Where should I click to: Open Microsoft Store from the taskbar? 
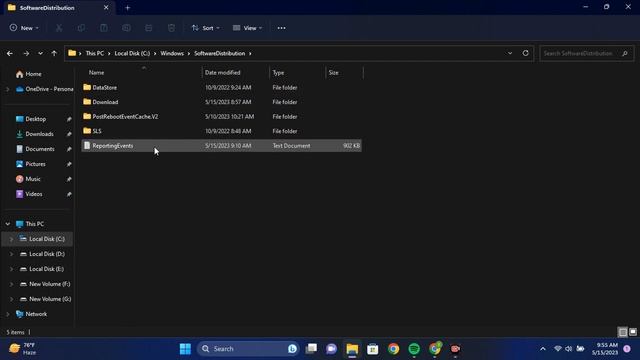tap(373, 349)
